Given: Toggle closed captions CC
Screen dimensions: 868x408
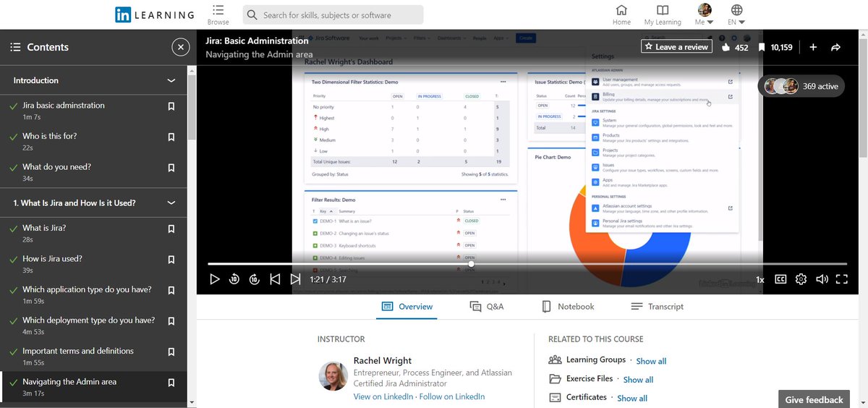Looking at the screenshot, I should pyautogui.click(x=780, y=279).
